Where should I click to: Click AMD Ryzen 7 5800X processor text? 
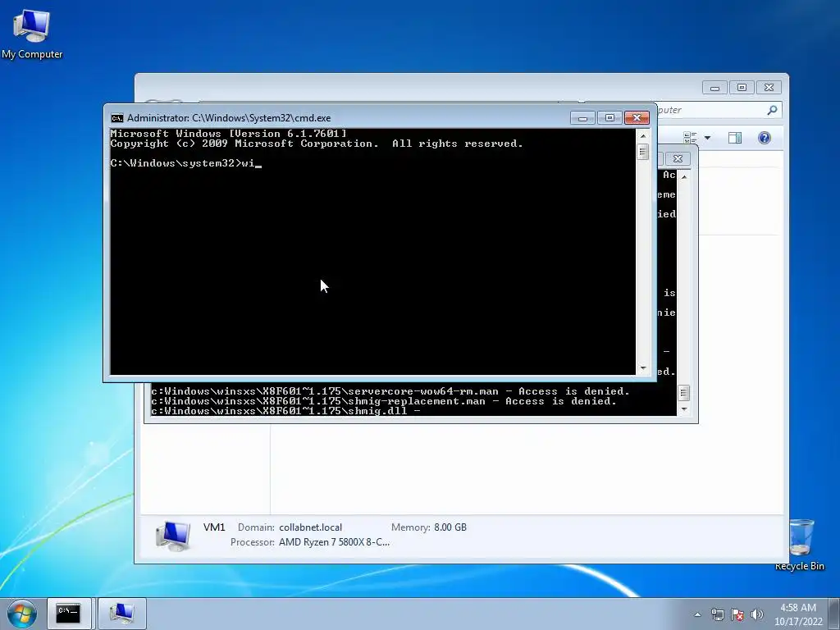[x=335, y=542]
